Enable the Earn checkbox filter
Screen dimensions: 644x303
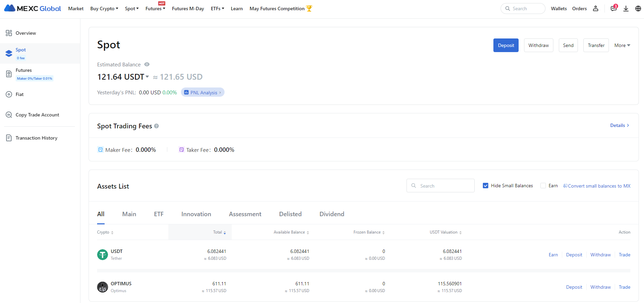tap(543, 186)
